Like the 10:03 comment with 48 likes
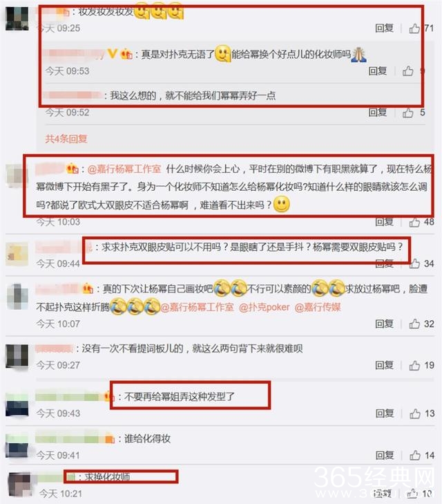 pos(414,222)
